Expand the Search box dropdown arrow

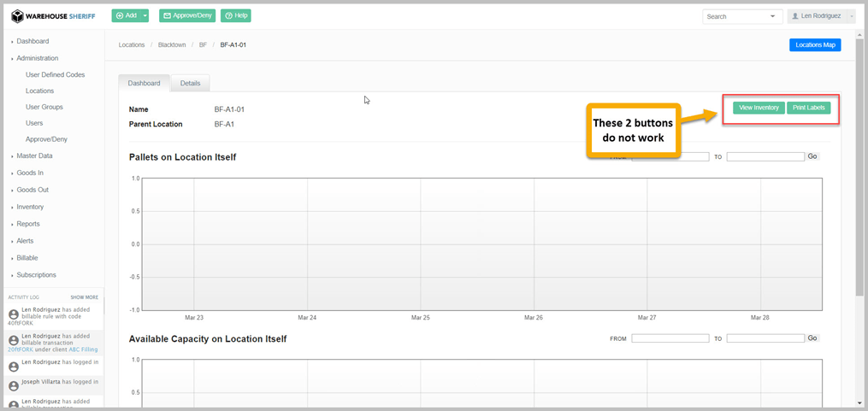[x=773, y=16]
